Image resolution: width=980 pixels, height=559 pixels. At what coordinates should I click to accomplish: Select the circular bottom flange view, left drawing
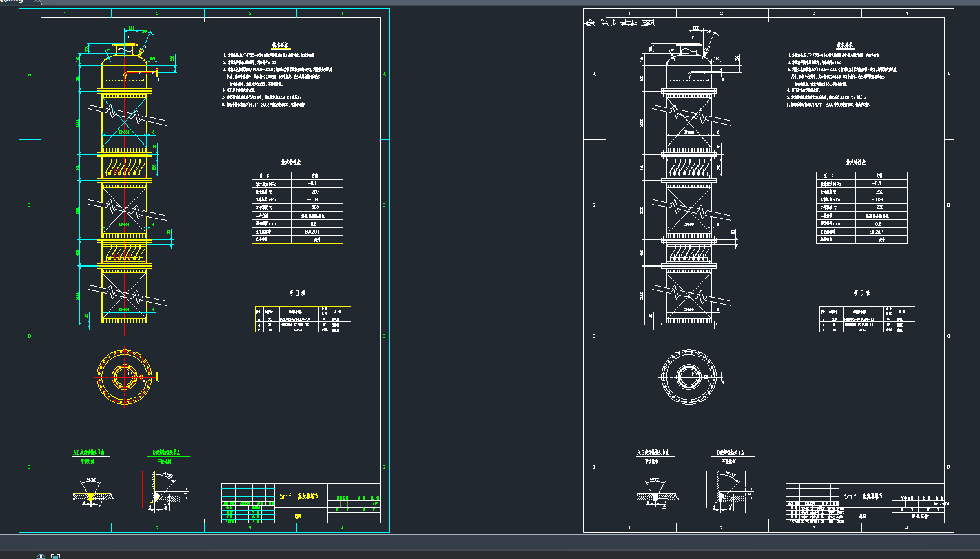pos(124,378)
